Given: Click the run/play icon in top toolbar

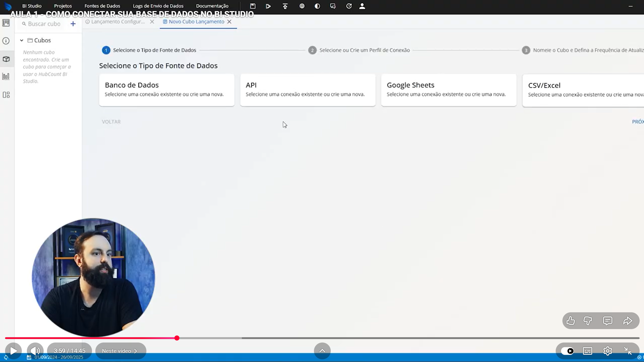Looking at the screenshot, I should coord(268,6).
